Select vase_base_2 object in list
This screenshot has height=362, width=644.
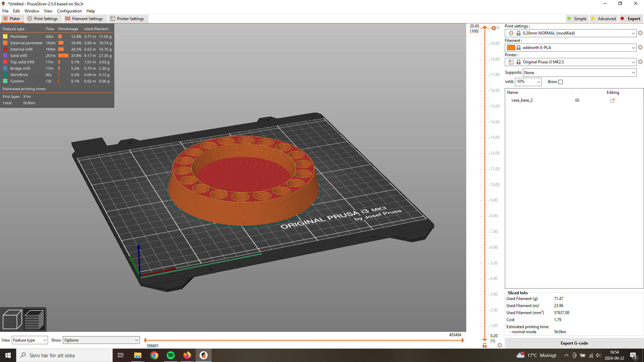click(522, 100)
